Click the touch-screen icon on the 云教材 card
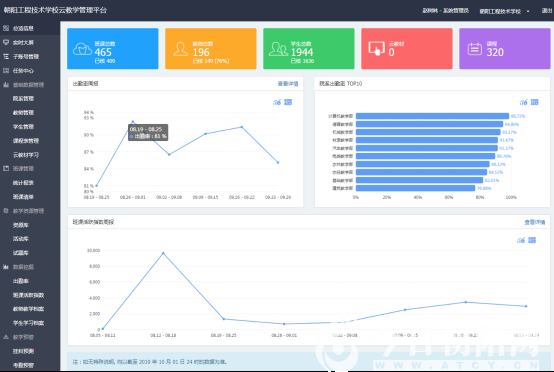The height and width of the screenshot is (372, 554). (x=377, y=48)
